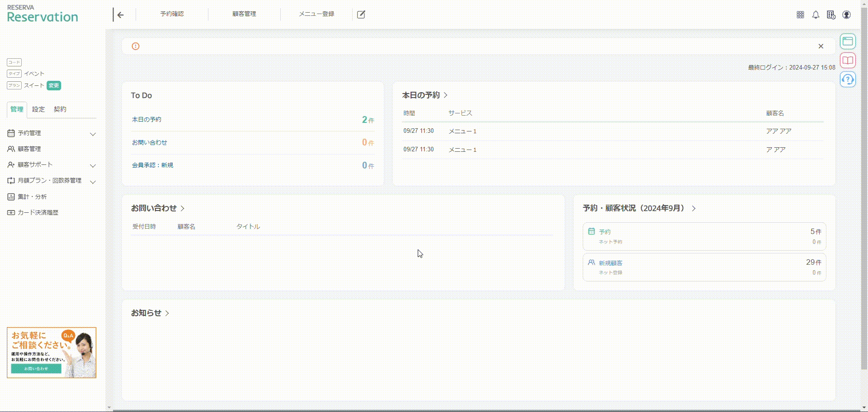This screenshot has height=412, width=868.
Task: Click the イベント type label
Action: 34,74
